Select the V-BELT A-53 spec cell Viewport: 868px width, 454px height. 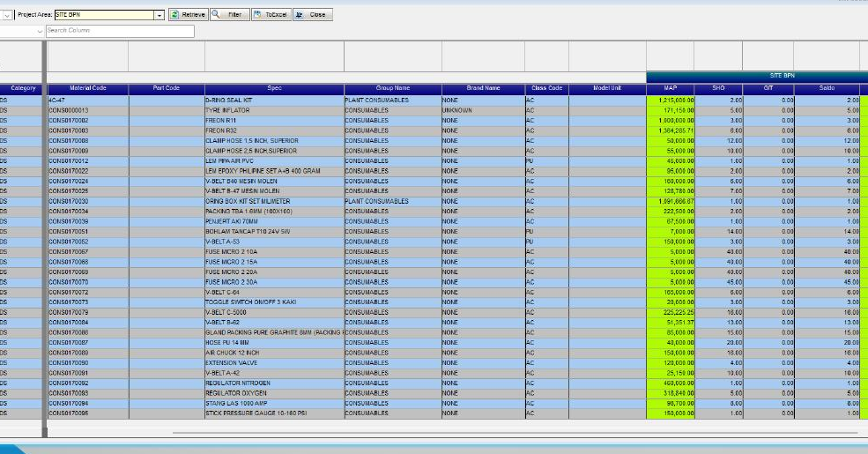(x=275, y=242)
